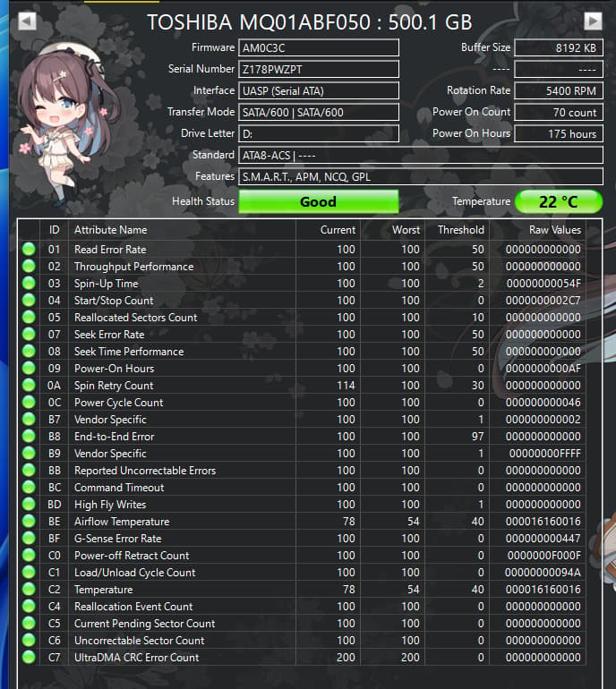This screenshot has height=689, width=616.
Task: Click raw value 000000000447 of G-Sense Error Rate
Action: 543,539
